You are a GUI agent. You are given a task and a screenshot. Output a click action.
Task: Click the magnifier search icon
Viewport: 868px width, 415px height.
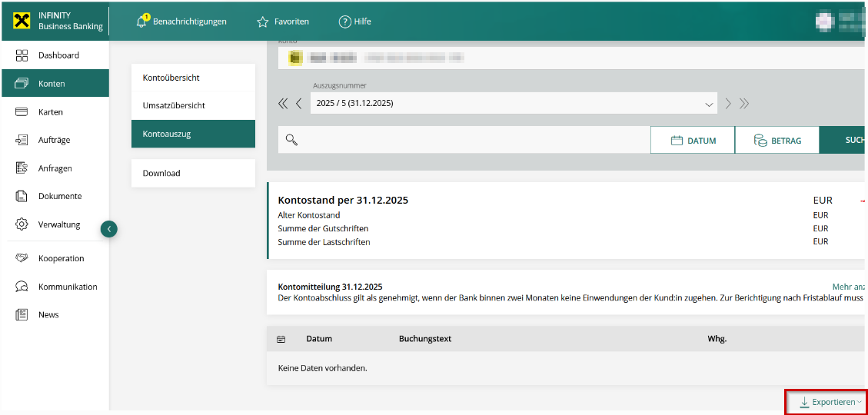(291, 140)
